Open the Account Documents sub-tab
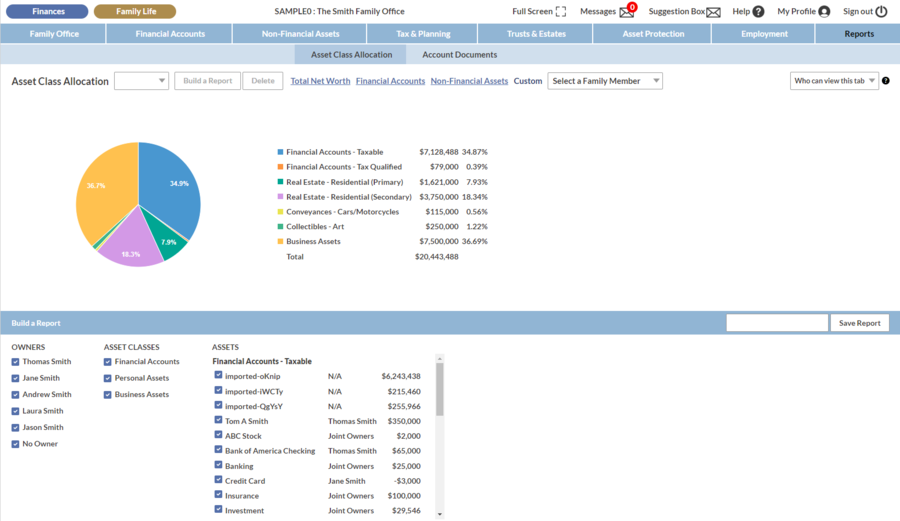900x521 pixels. (459, 55)
